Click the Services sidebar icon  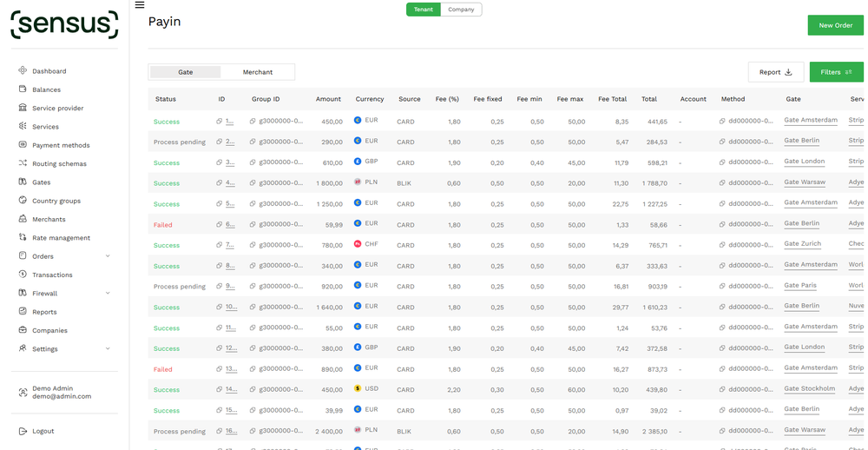pos(23,126)
